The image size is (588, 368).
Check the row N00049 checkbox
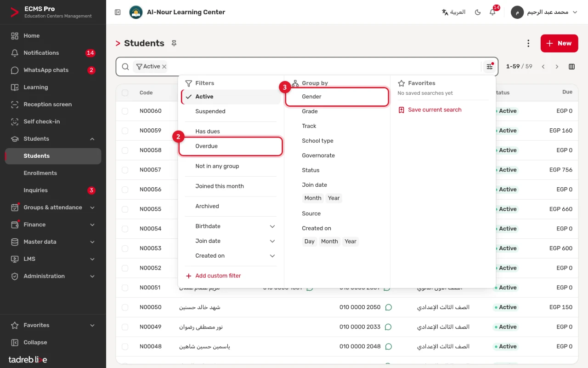coord(125,327)
